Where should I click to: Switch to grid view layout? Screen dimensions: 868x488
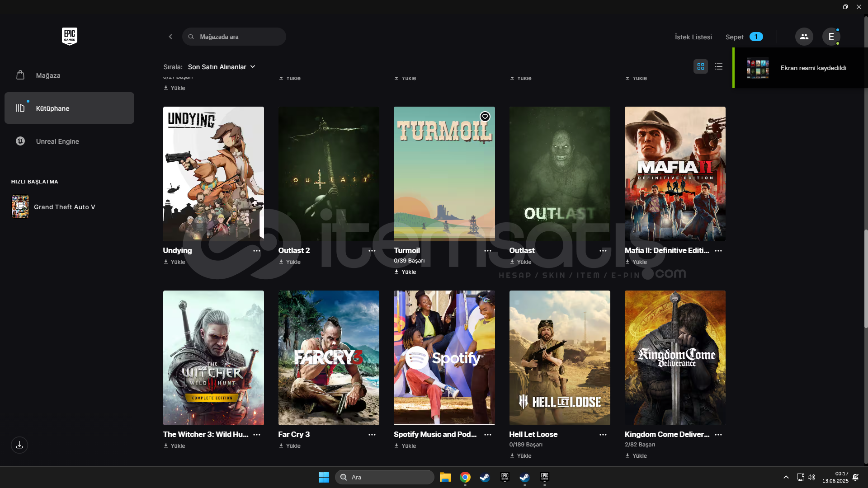coord(700,66)
